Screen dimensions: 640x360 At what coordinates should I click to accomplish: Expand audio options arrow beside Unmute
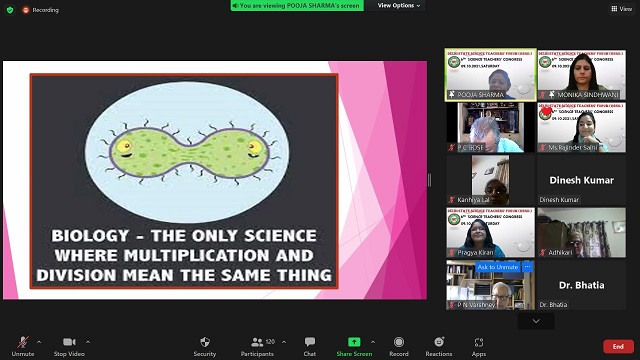(39, 342)
